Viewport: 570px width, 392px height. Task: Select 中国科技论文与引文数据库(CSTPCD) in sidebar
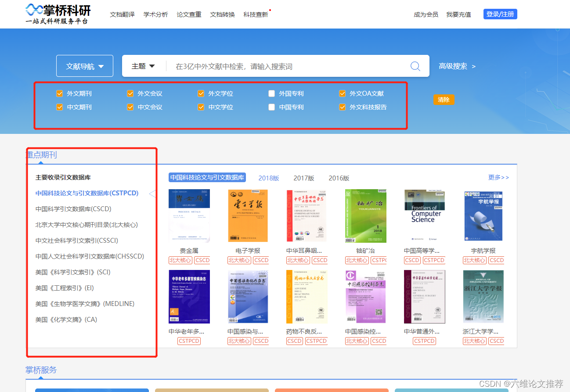(x=87, y=193)
